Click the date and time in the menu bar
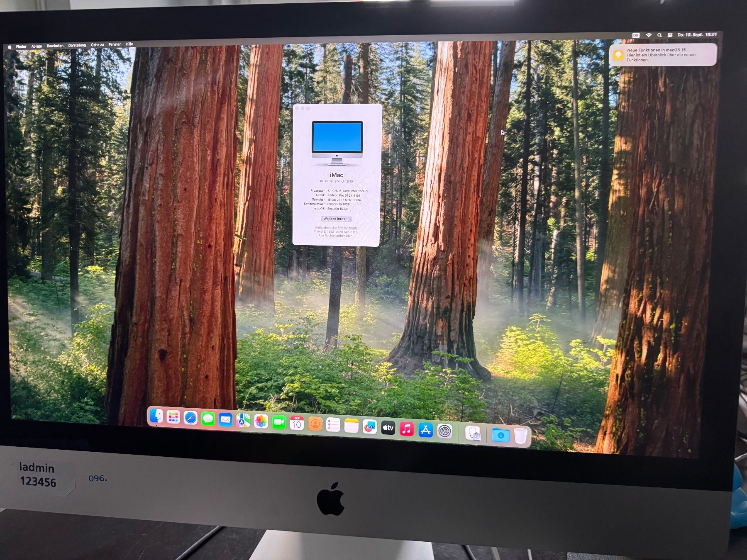 click(x=697, y=35)
